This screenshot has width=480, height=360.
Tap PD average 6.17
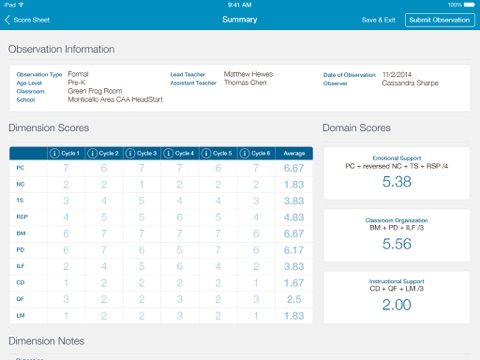(294, 250)
